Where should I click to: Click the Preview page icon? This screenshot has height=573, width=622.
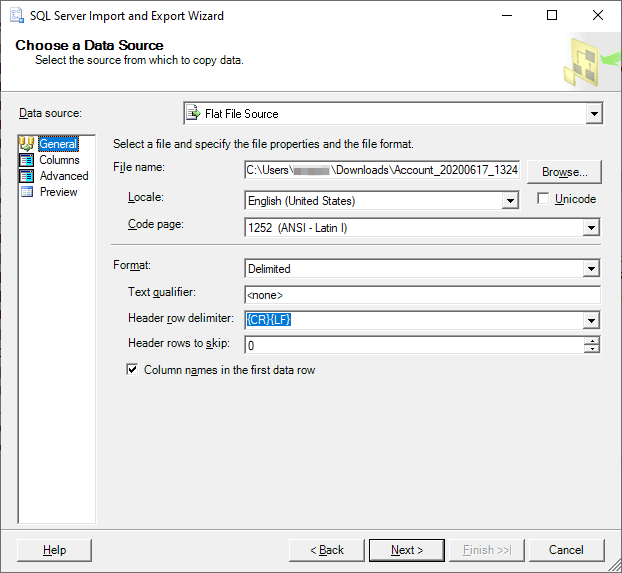click(27, 192)
